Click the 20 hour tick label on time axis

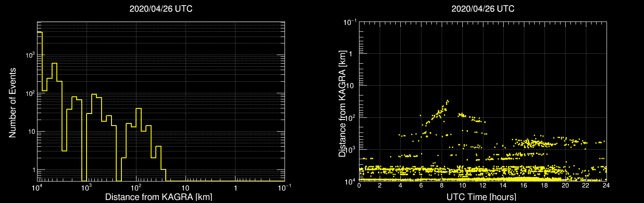click(565, 185)
